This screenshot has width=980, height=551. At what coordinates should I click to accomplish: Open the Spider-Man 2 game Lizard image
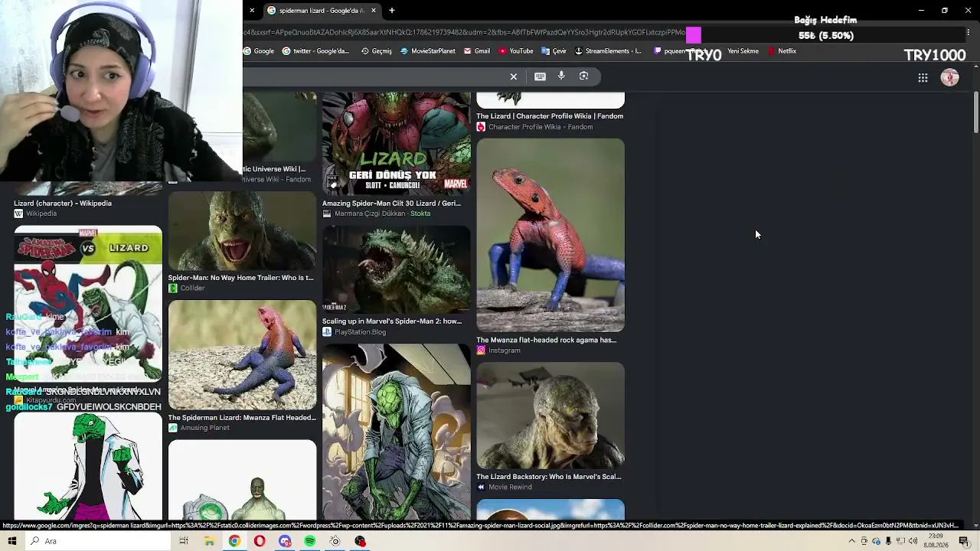pos(397,269)
